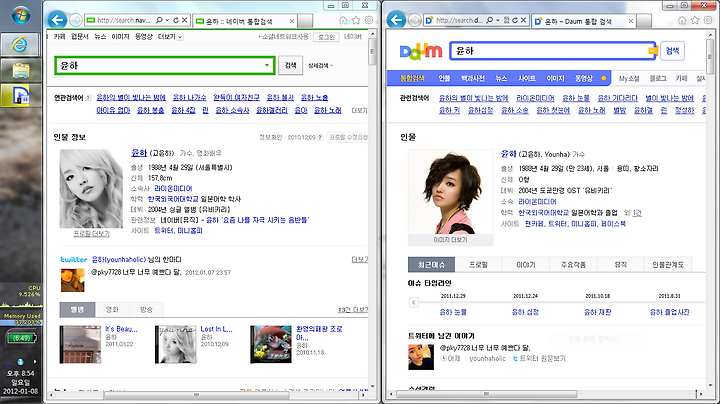Open the Home icon in the Daum window
720x404 pixels.
(682, 20)
